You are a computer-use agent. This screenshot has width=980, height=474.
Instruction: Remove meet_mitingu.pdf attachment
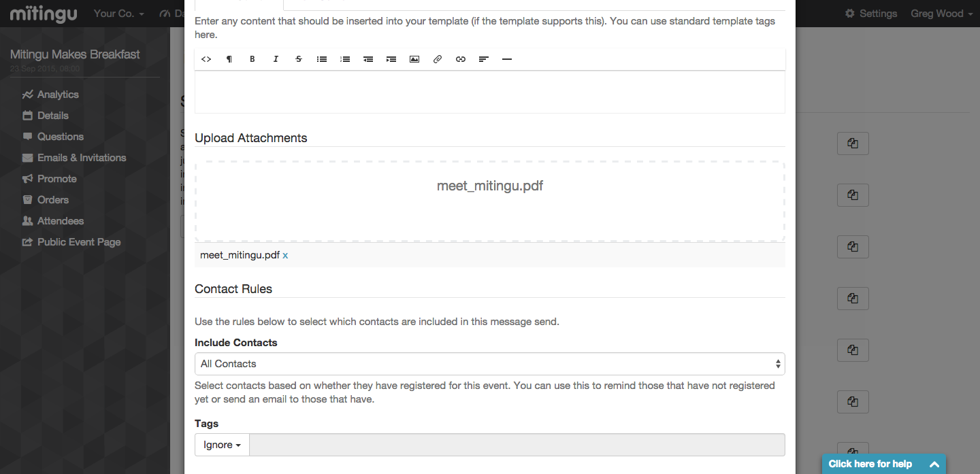click(x=285, y=256)
